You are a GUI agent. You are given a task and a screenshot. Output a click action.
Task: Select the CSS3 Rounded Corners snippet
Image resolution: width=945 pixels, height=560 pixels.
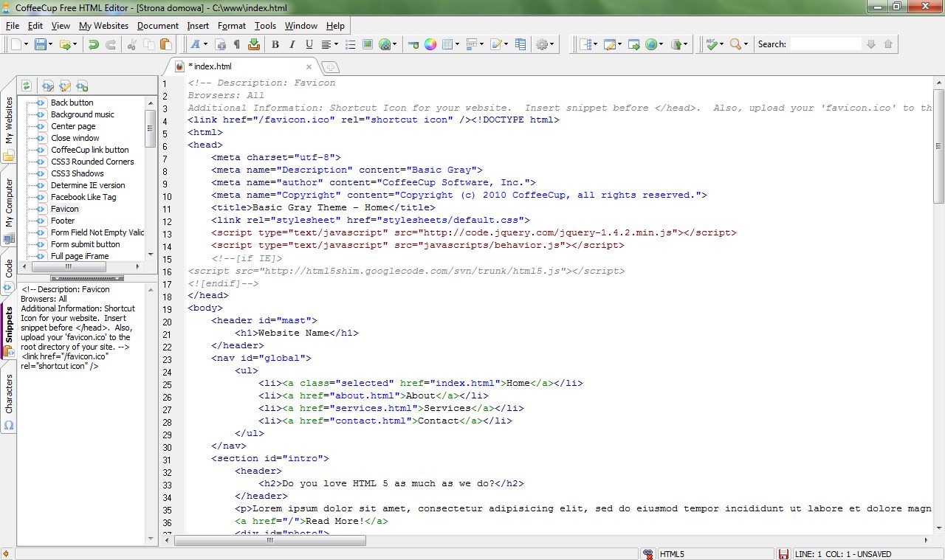click(92, 162)
